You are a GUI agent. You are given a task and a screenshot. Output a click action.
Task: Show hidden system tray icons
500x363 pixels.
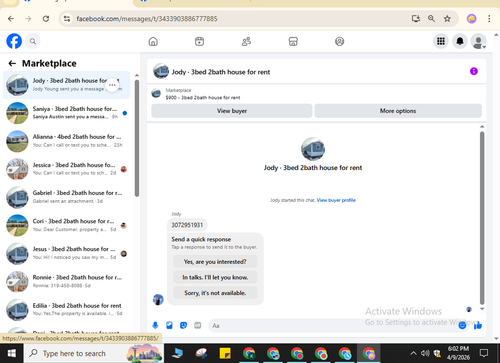413,353
